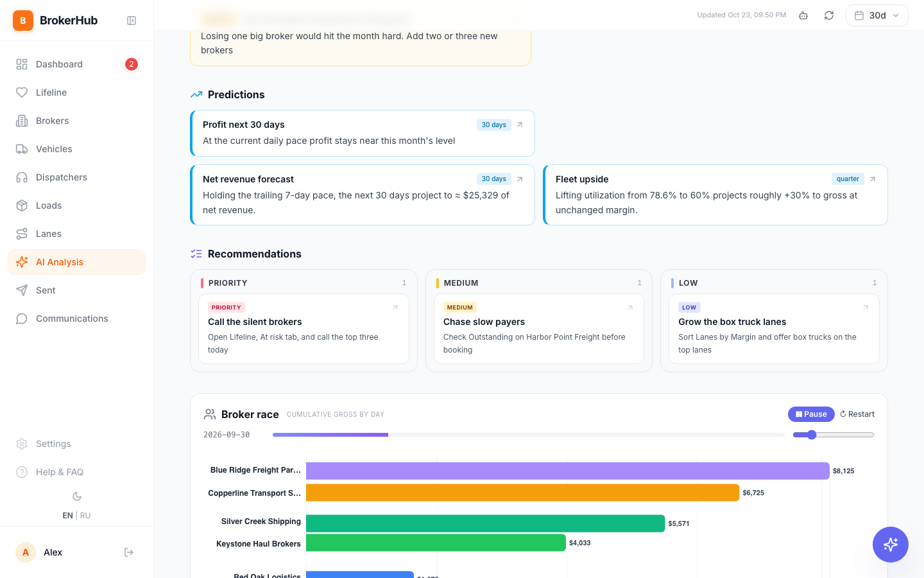Go to Loads page

point(77,206)
